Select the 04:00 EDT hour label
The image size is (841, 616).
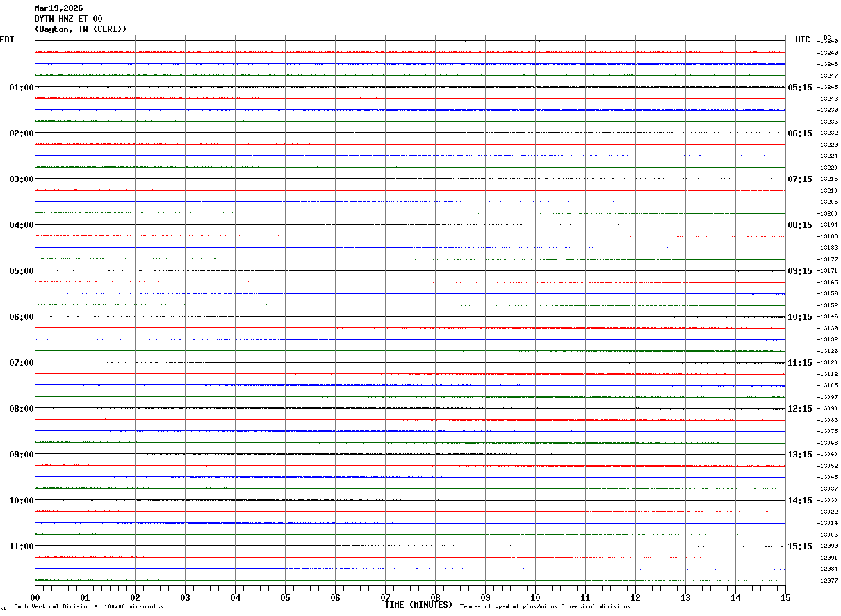[x=22, y=225]
